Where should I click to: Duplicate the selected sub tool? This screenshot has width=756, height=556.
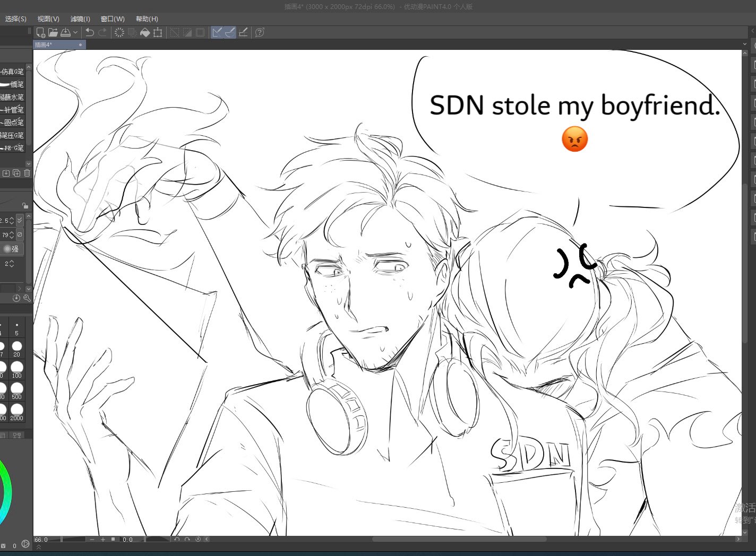tap(16, 173)
